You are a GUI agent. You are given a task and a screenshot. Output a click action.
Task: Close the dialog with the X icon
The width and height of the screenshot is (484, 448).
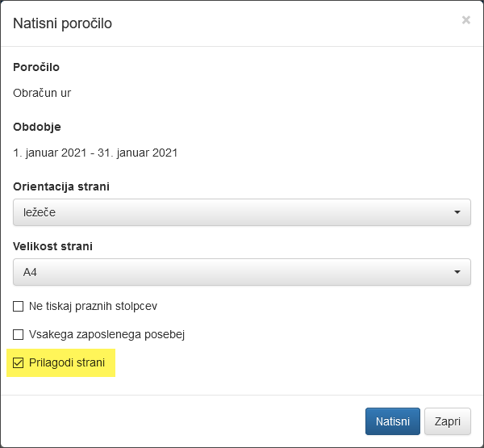465,20
